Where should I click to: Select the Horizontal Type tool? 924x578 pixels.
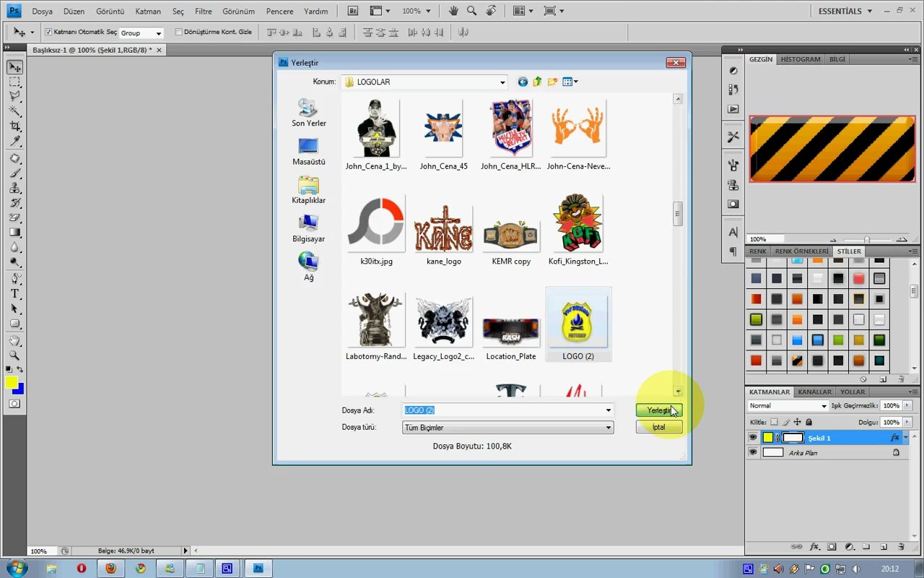click(14, 293)
